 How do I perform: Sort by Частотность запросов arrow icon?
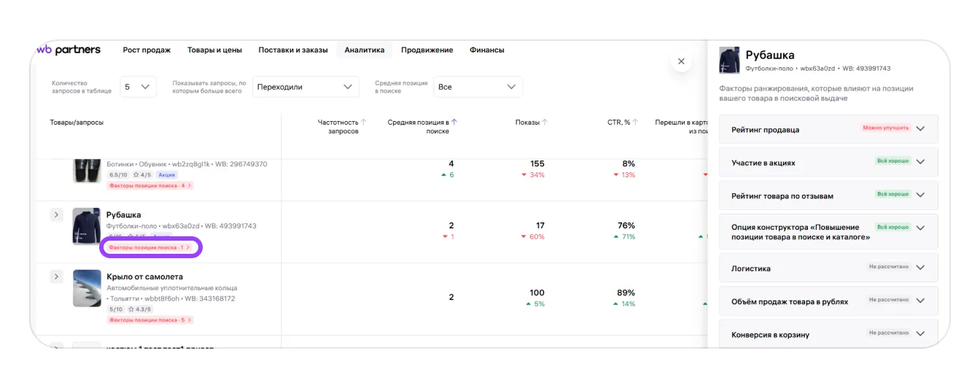click(x=364, y=123)
